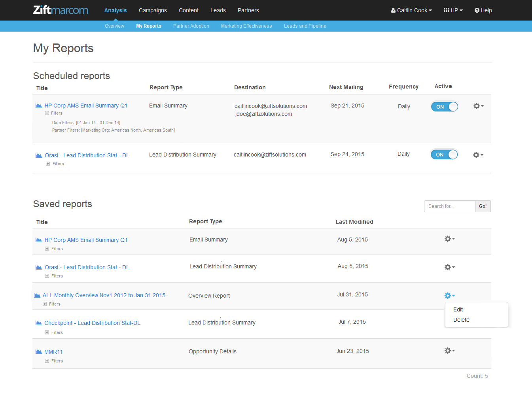This screenshot has width=532, height=398.
Task: Switch to Leads and Pipeline subtab
Action: (x=305, y=26)
